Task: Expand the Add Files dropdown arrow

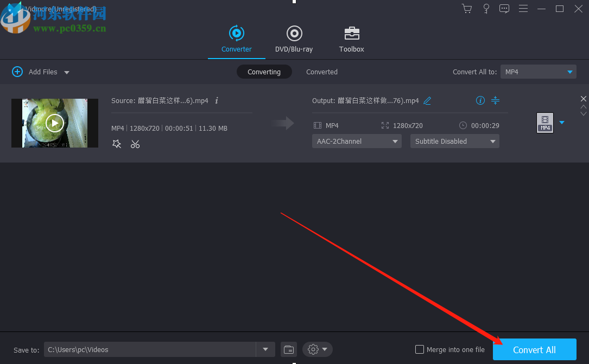Action: click(66, 72)
